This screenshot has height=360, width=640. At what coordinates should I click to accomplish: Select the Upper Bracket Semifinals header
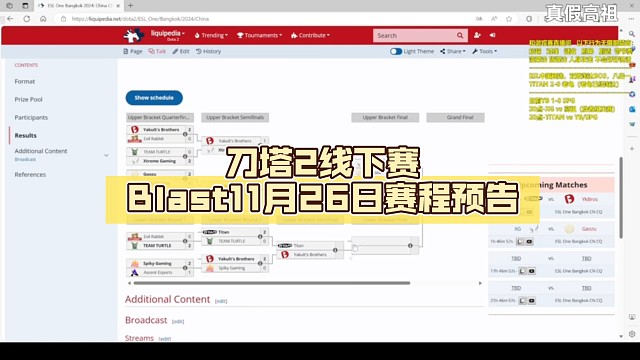pos(235,118)
